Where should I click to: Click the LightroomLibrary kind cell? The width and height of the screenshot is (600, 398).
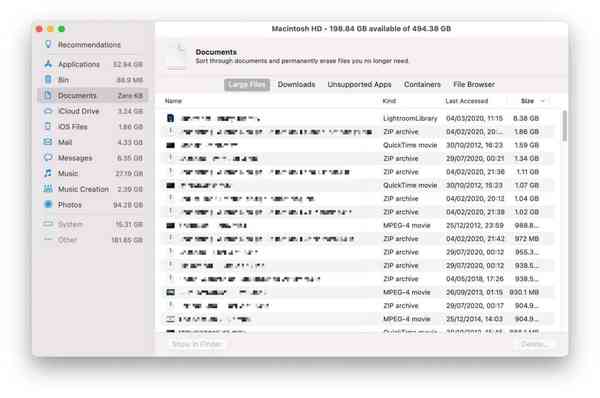[x=410, y=119]
